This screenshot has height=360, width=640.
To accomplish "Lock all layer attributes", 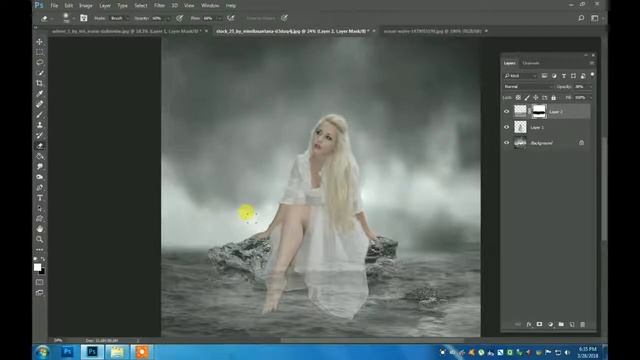I will point(553,98).
